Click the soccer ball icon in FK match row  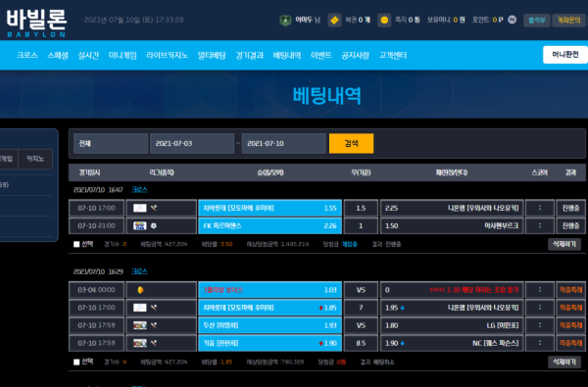[154, 225]
